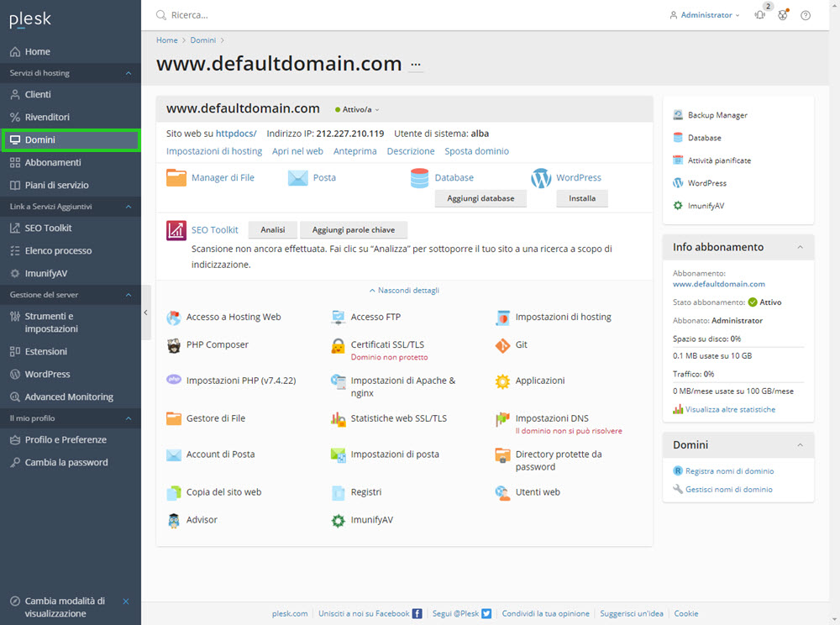Click the Installa button under WordPress
Viewport: 840px width, 625px height.
coord(582,198)
